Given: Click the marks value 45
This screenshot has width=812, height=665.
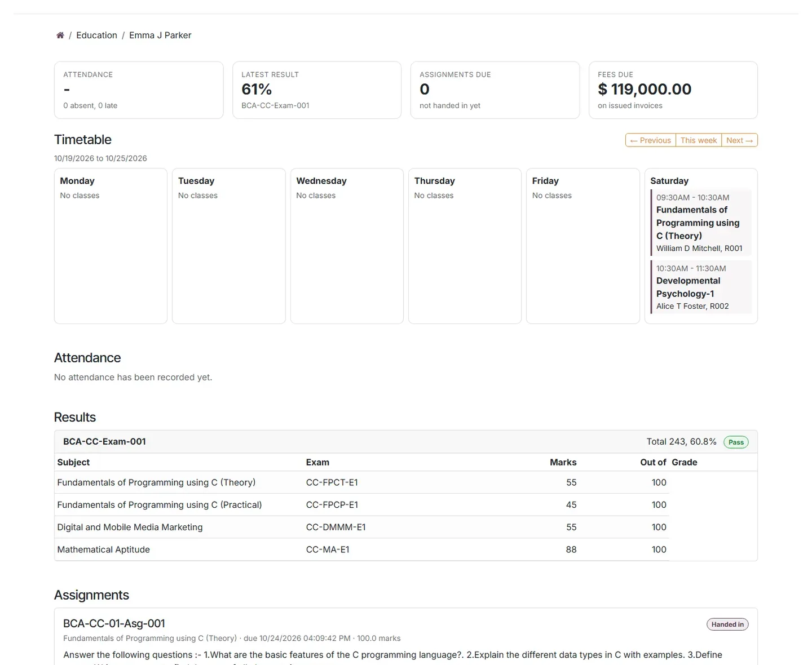Looking at the screenshot, I should (x=571, y=505).
